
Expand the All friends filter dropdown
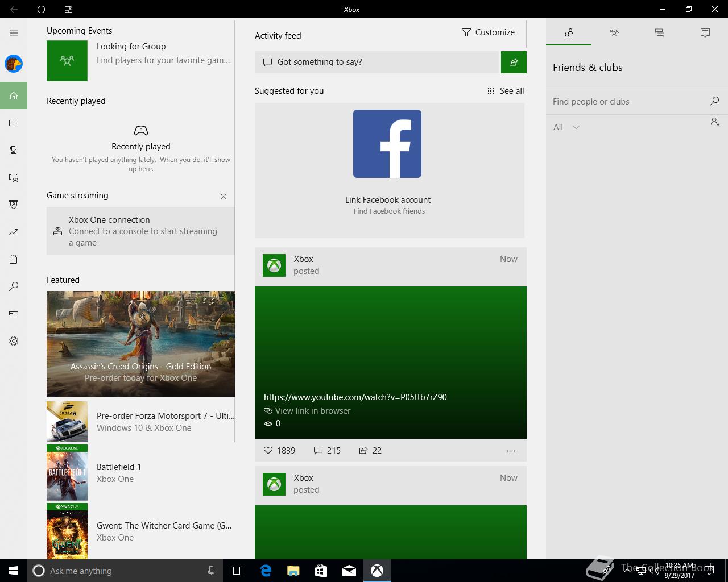click(x=566, y=127)
